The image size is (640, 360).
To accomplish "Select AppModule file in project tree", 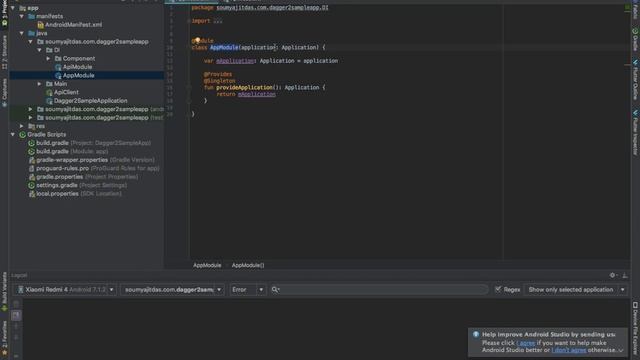I will coord(78,76).
